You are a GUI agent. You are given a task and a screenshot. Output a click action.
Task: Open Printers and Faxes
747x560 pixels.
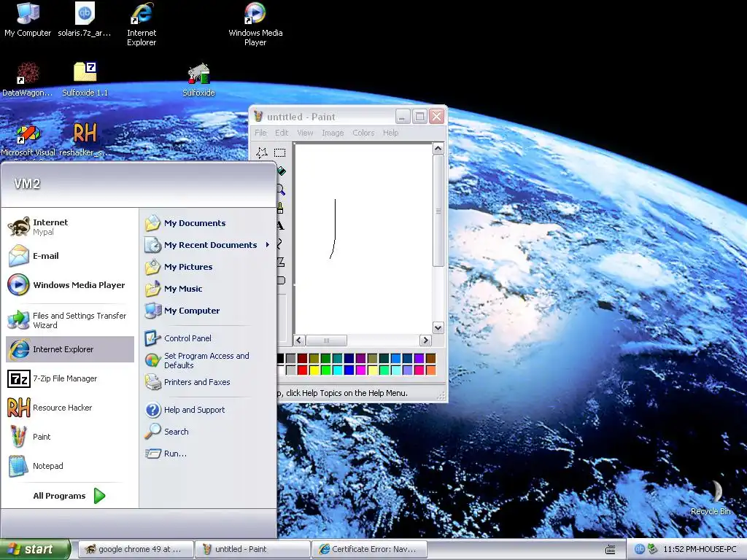coord(207,382)
